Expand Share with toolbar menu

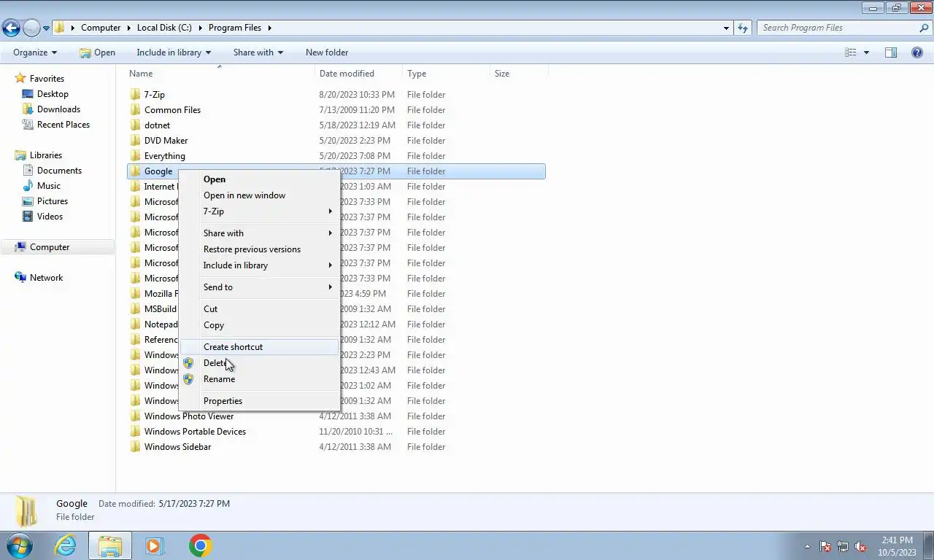pos(258,52)
